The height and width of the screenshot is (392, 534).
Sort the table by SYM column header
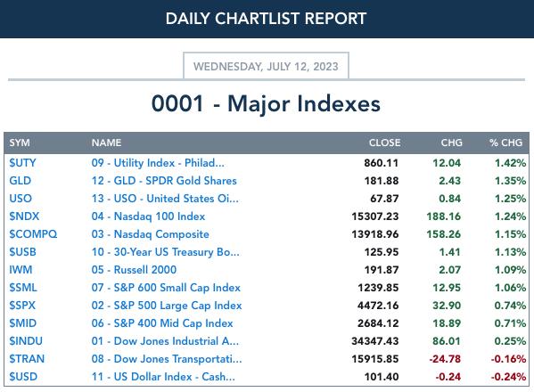point(20,143)
